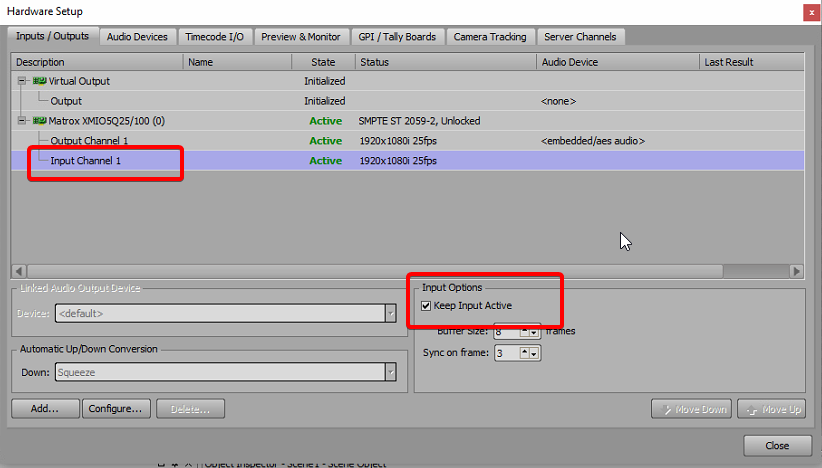The image size is (822, 468).
Task: Go to GPI / Tally Boards tab
Action: coord(397,37)
